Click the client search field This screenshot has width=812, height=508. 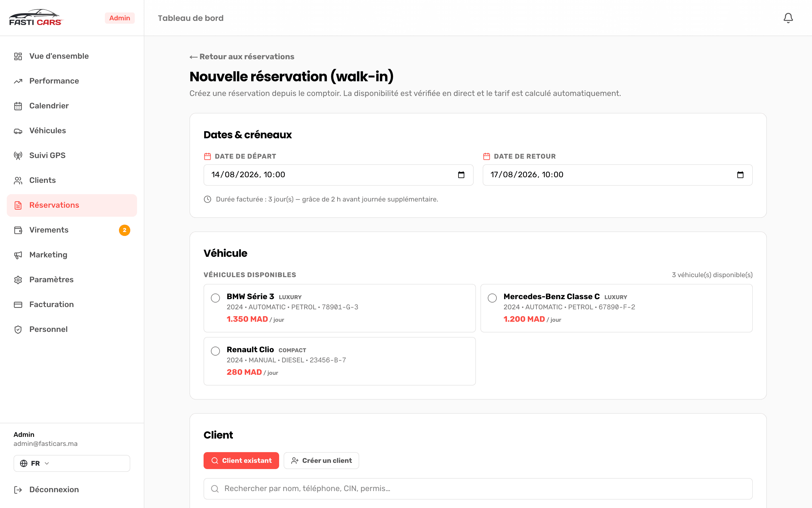click(x=478, y=489)
